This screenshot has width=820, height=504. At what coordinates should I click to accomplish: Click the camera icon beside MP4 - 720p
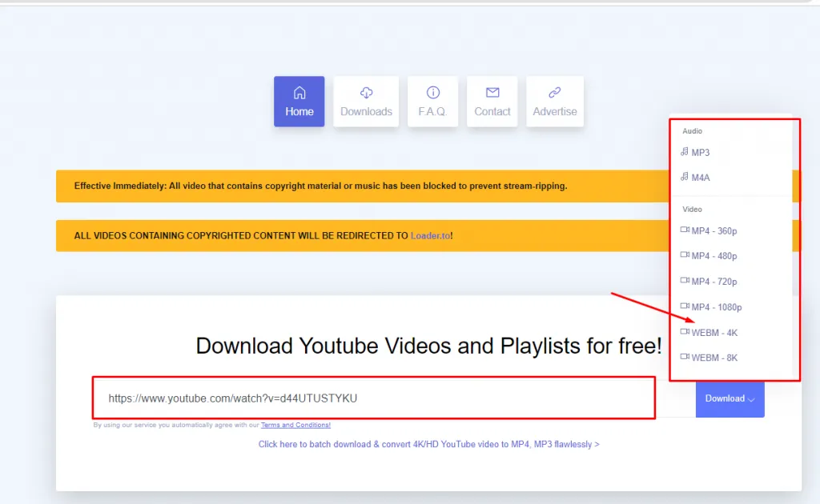(685, 281)
